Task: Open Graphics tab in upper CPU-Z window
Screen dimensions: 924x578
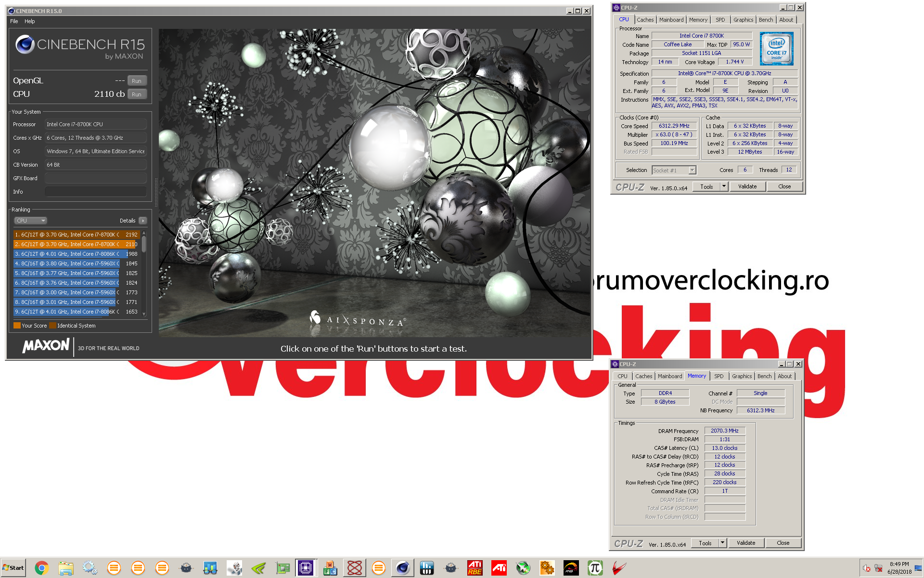Action: coord(743,20)
